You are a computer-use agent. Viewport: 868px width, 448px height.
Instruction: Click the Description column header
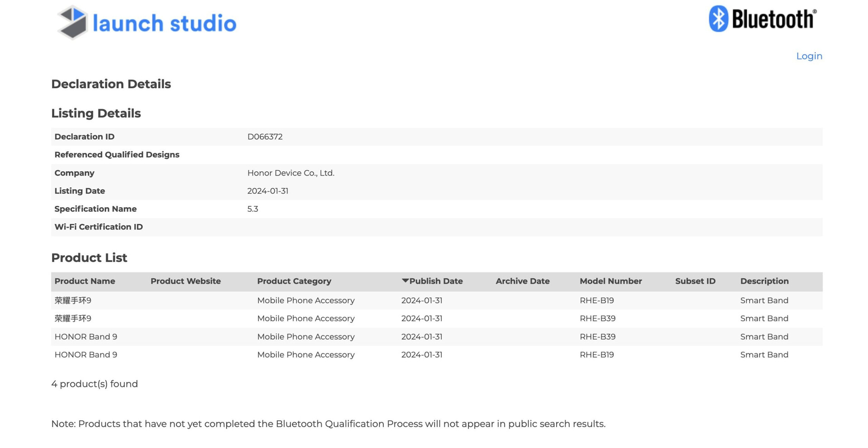point(764,281)
